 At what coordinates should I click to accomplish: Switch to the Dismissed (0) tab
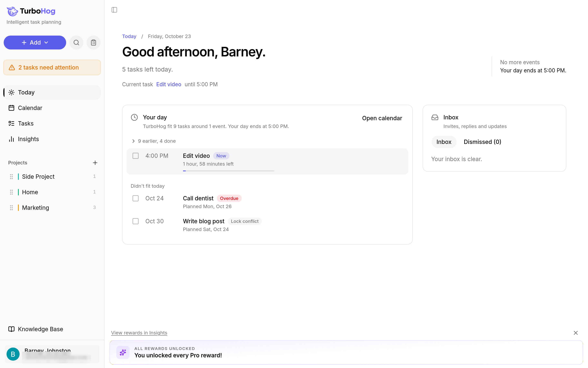coord(482,142)
